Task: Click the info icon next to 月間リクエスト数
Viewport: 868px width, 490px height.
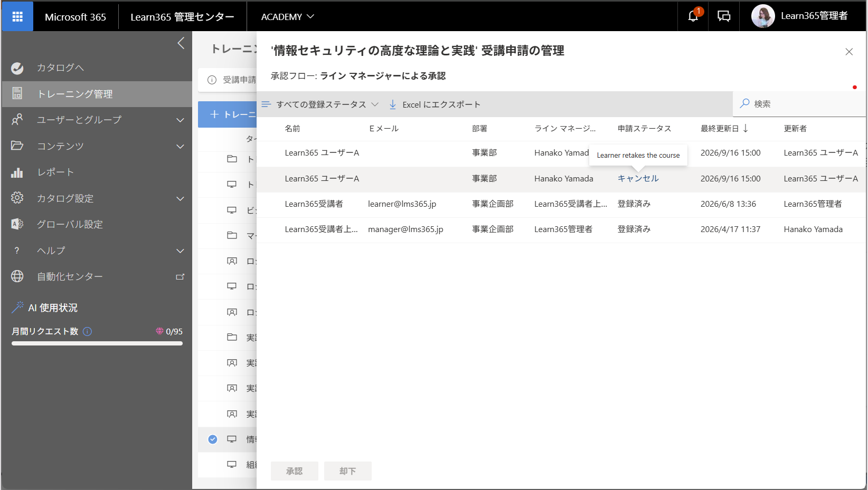Action: 88,331
